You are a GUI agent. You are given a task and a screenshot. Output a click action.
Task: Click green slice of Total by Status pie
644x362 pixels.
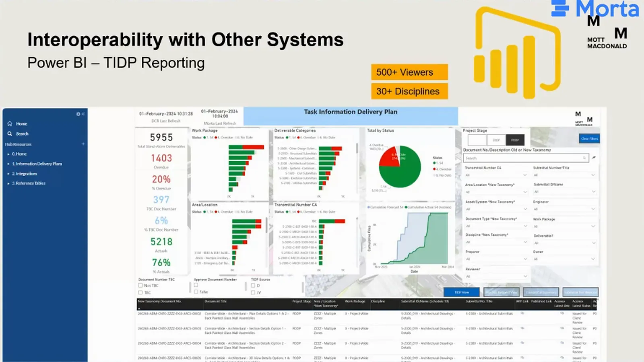[400, 175]
